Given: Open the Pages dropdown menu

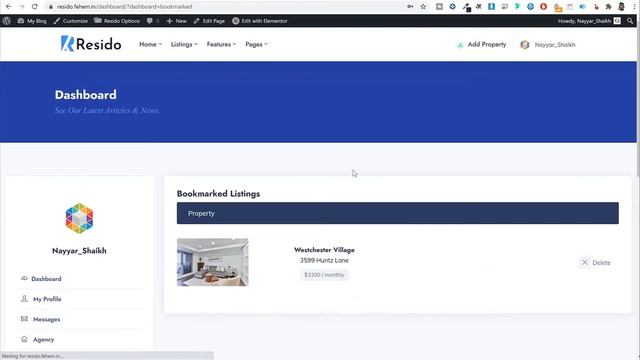Looking at the screenshot, I should click(256, 44).
